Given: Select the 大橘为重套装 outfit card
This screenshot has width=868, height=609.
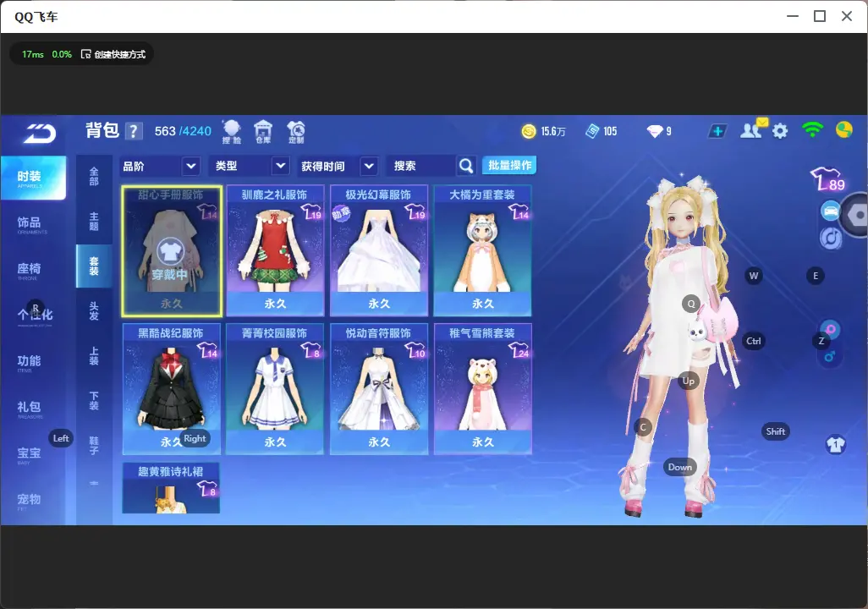Looking at the screenshot, I should 483,251.
